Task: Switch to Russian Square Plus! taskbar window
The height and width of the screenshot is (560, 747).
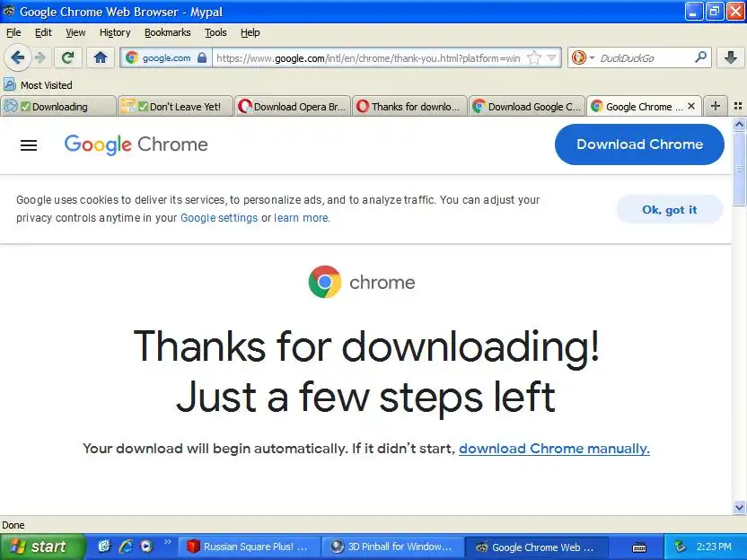Action: click(x=250, y=547)
